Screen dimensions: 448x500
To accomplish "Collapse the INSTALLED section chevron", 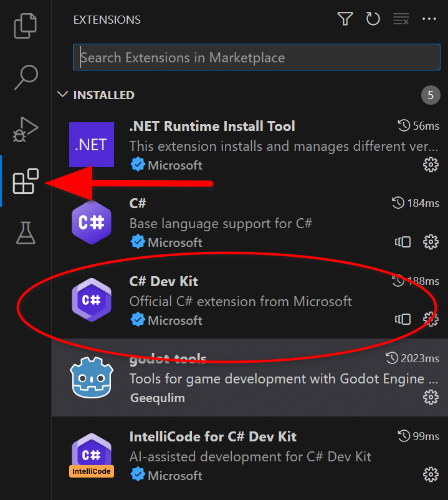I will tap(62, 94).
